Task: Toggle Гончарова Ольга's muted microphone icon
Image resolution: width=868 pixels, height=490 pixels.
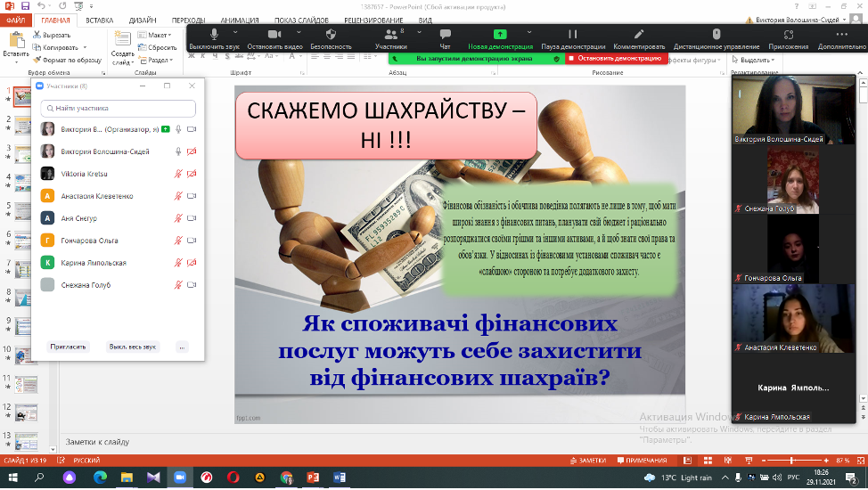Action: coord(178,241)
